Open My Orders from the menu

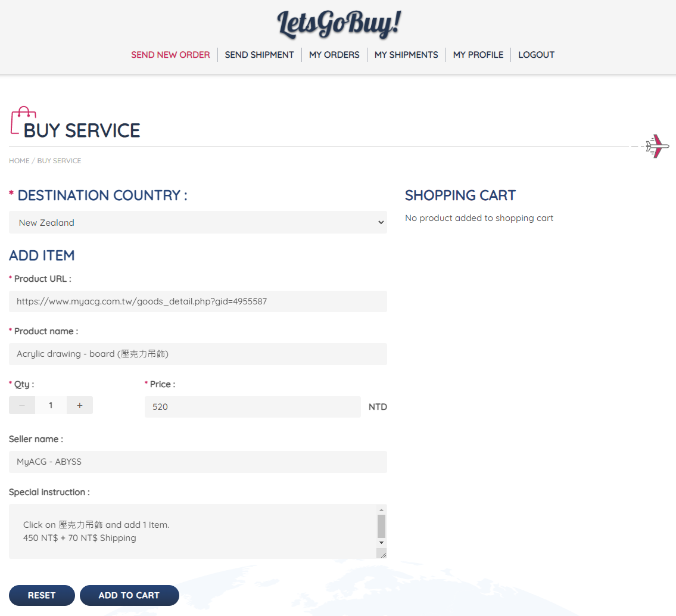(334, 55)
